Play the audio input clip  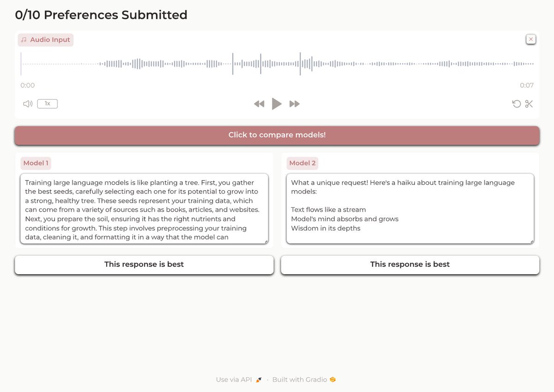pyautogui.click(x=277, y=104)
